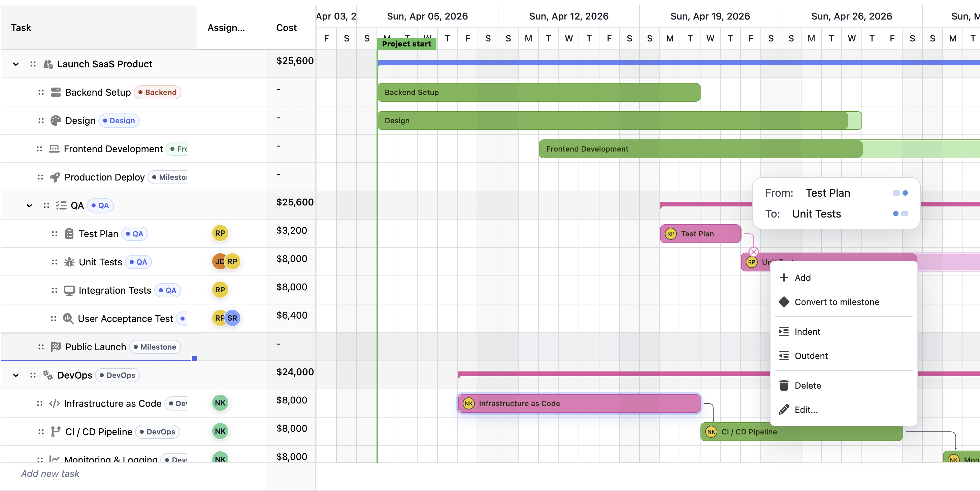Select the Frontend Development gantt bar
Viewport: 980px width, 491px height.
pyautogui.click(x=759, y=149)
